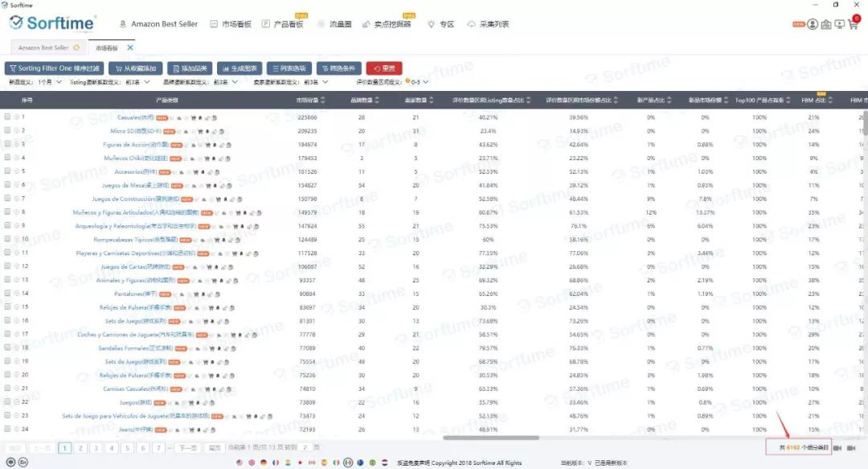Tick the checkbox for row 1 Casuales

7,117
